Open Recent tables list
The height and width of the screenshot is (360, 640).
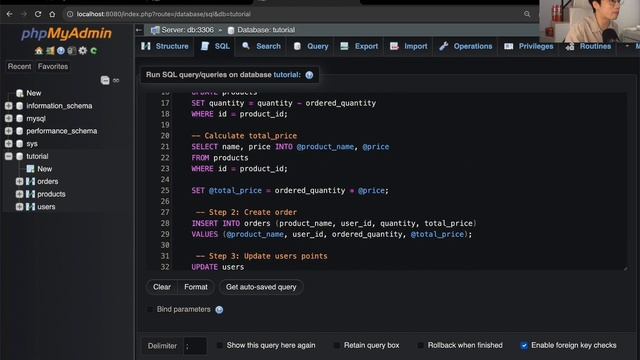click(x=19, y=67)
